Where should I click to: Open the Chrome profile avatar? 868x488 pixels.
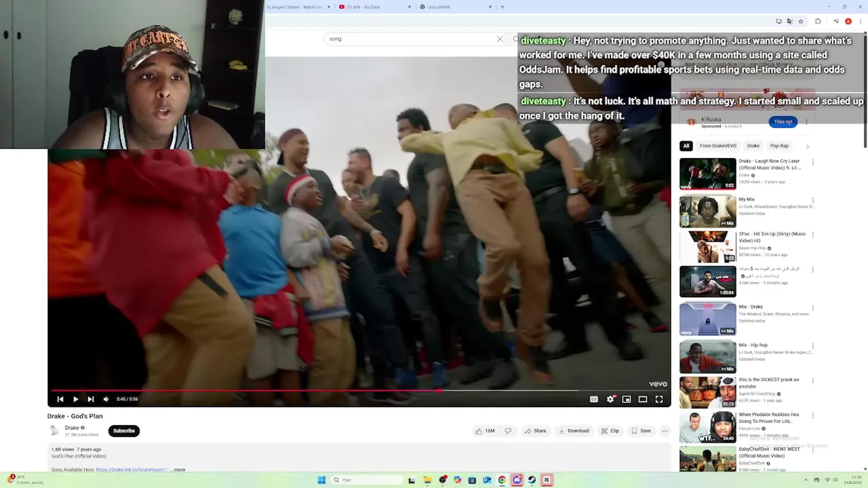848,21
